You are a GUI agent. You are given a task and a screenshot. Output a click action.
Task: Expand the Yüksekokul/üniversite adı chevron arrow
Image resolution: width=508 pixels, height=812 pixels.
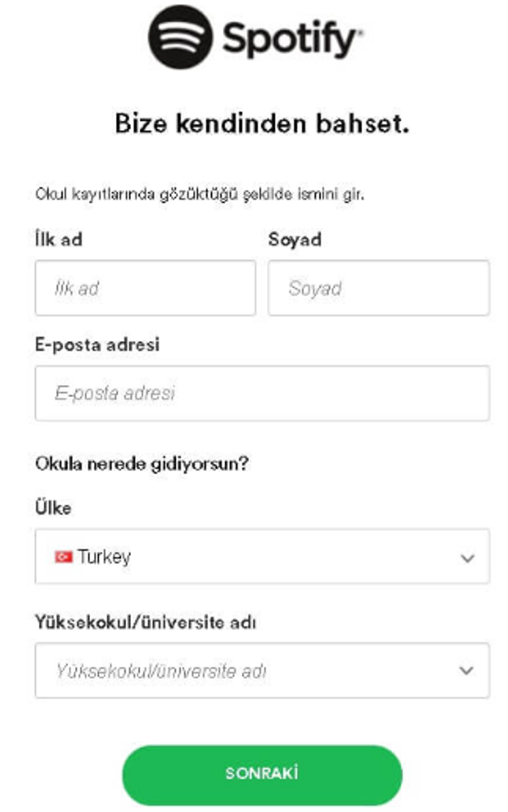pos(466,671)
